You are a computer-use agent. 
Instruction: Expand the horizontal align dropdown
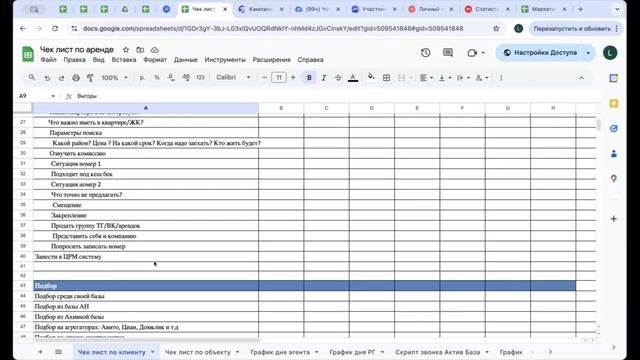[x=431, y=78]
